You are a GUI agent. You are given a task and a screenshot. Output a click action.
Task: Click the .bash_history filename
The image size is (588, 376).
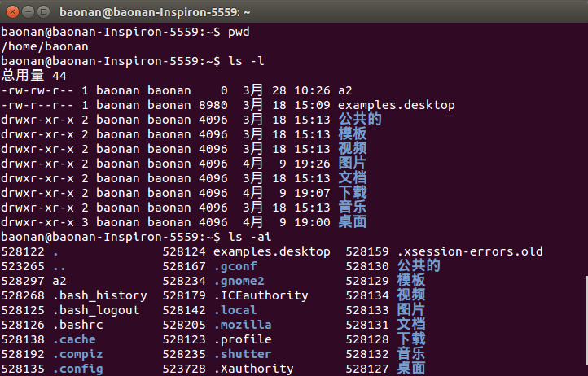pyautogui.click(x=99, y=295)
